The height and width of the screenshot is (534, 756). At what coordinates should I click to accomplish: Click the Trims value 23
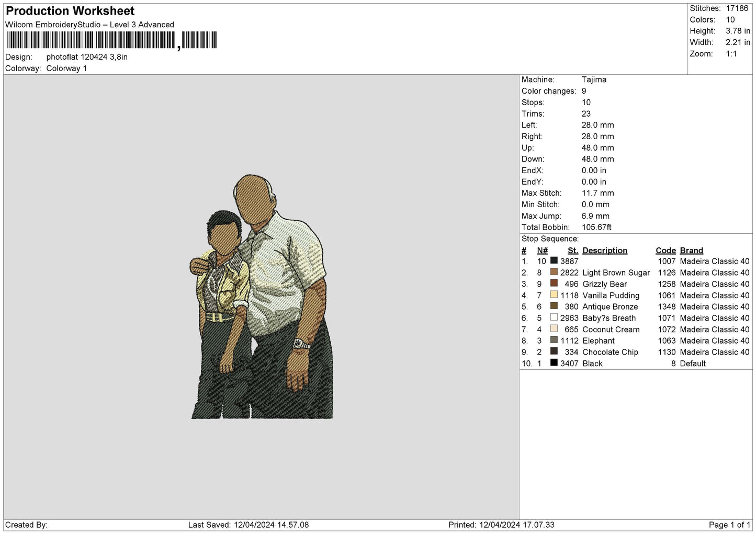point(586,113)
